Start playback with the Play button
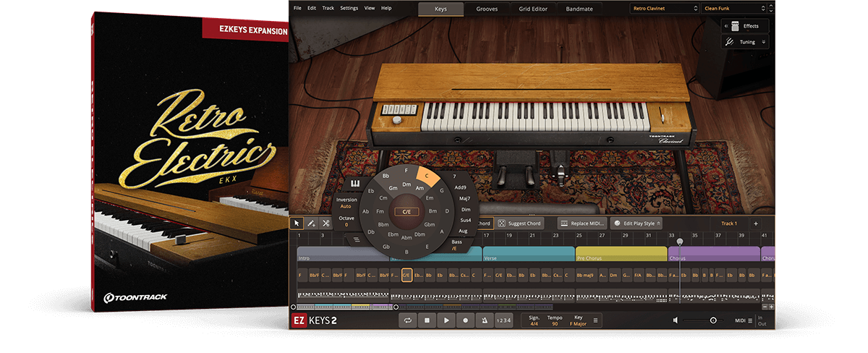 (446, 320)
